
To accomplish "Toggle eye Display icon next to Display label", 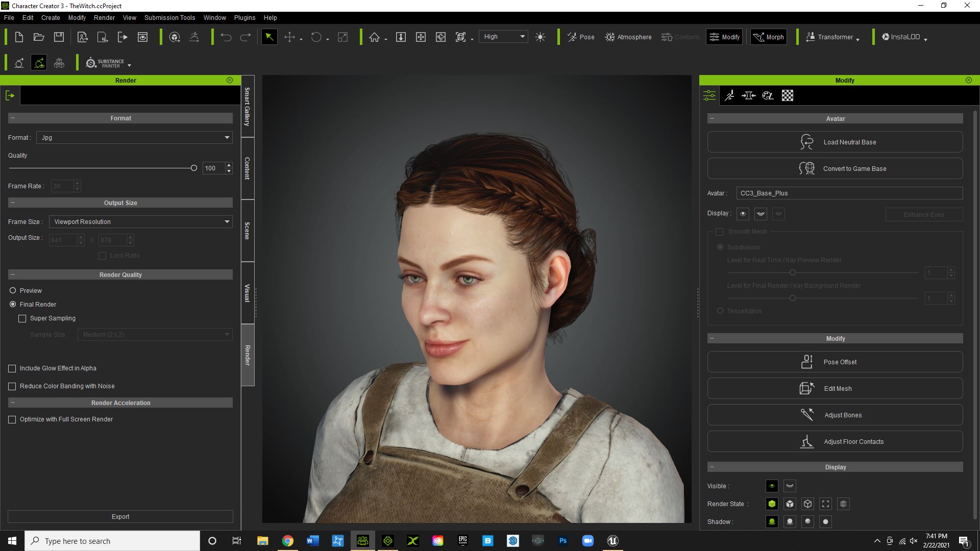I will [743, 214].
